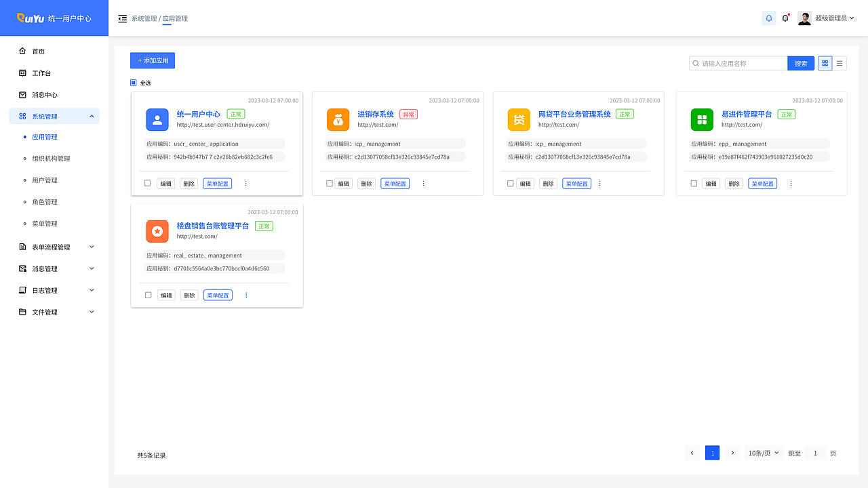868x488 pixels.
Task: Open notifications via the highlighted bell icon
Action: 768,18
